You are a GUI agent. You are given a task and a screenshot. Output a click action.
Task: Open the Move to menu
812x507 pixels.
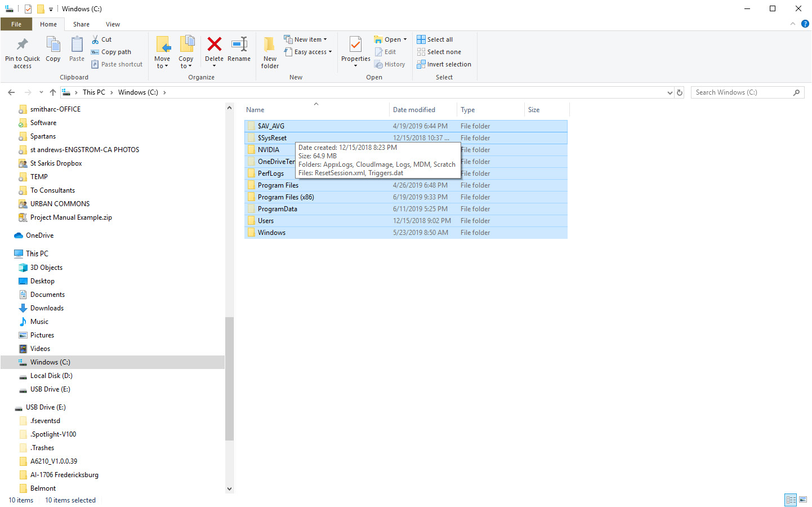(162, 52)
